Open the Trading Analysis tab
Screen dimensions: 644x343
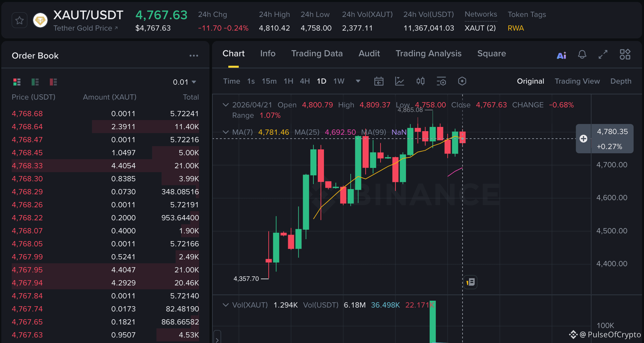(428, 54)
